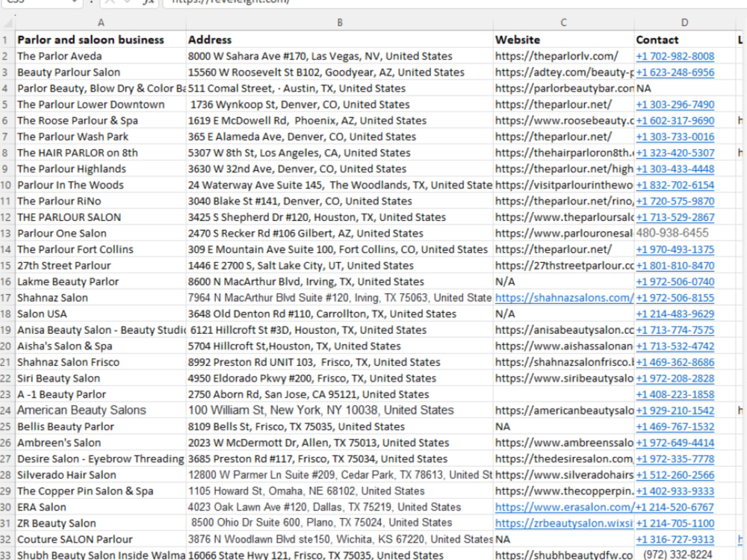
Task: Open phone link +1 702-982-8008
Action: click(x=675, y=56)
